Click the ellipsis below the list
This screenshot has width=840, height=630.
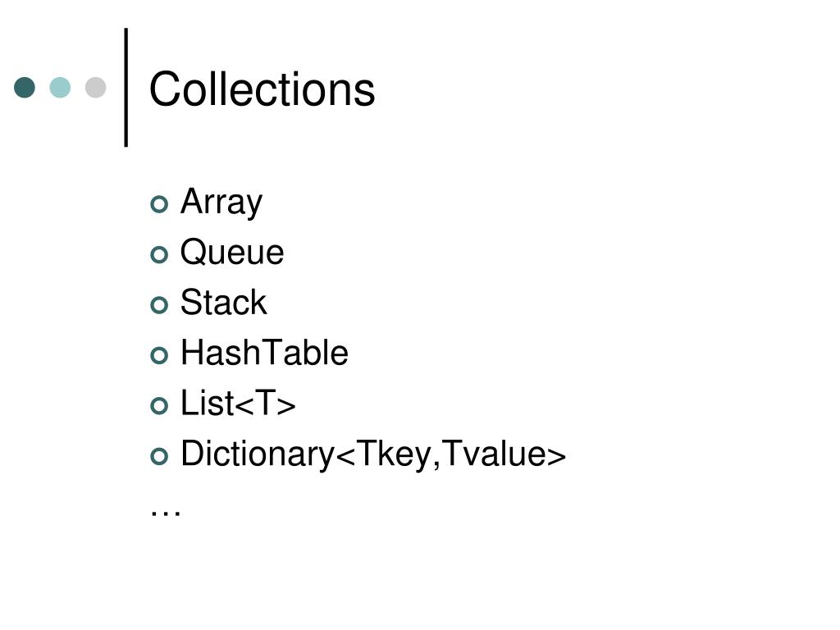click(166, 514)
